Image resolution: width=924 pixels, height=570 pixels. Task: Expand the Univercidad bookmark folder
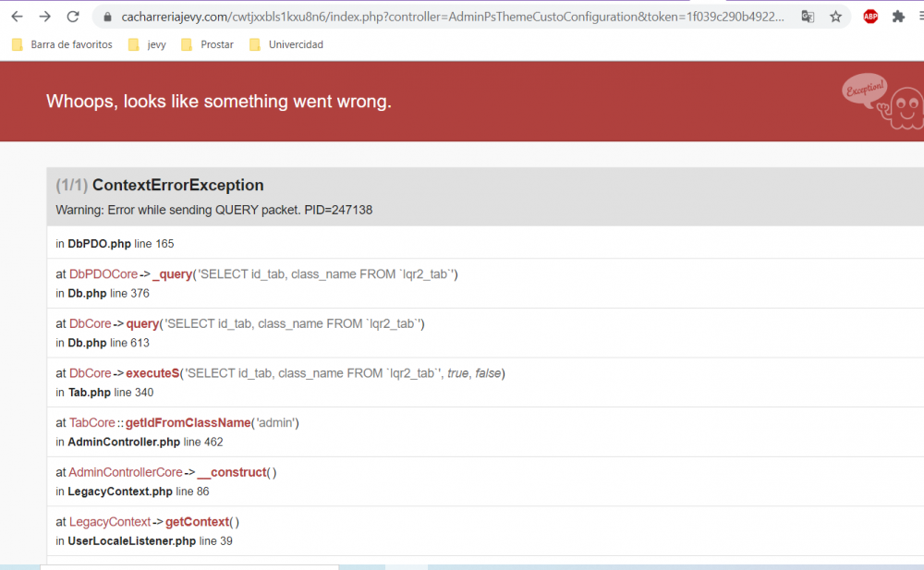tap(286, 44)
